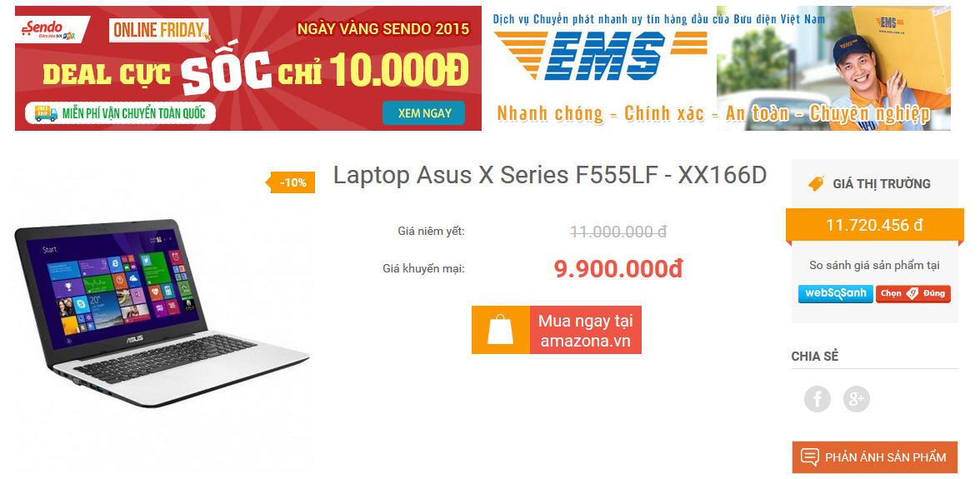Click the EMS delivery man banner image
The height and width of the screenshot is (479, 980).
(833, 68)
